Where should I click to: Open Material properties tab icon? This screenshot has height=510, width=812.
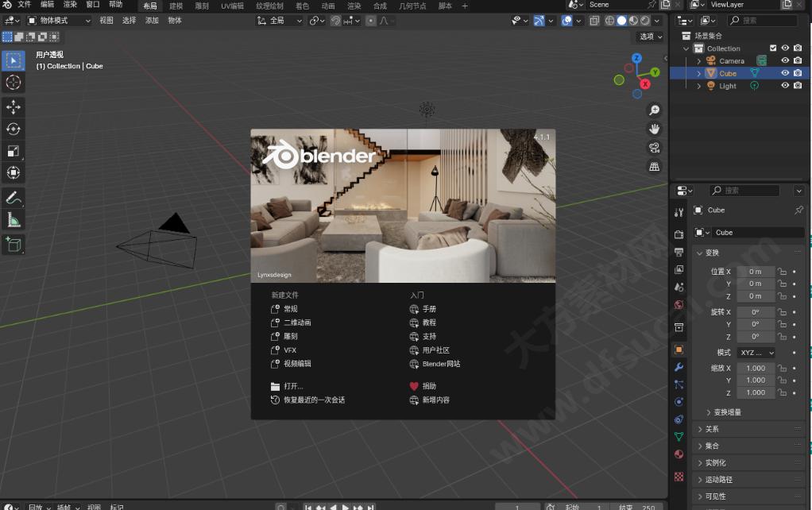tap(679, 454)
